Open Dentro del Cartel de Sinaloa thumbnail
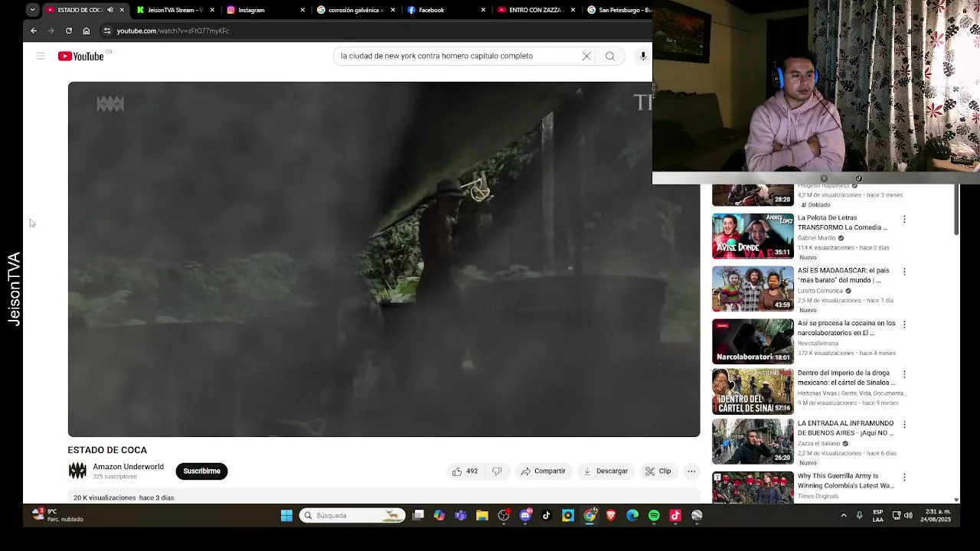The image size is (980, 551). click(x=753, y=392)
